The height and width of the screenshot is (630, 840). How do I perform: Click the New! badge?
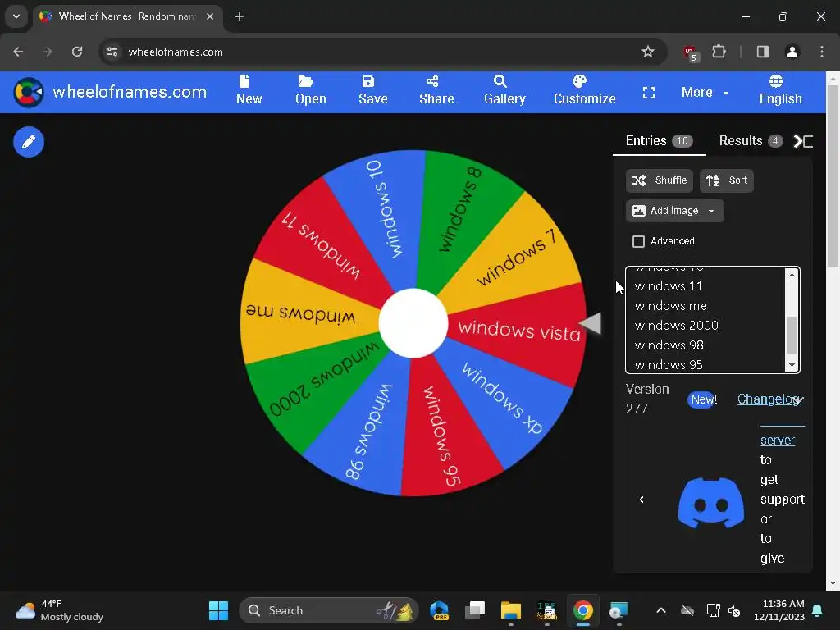(x=703, y=399)
